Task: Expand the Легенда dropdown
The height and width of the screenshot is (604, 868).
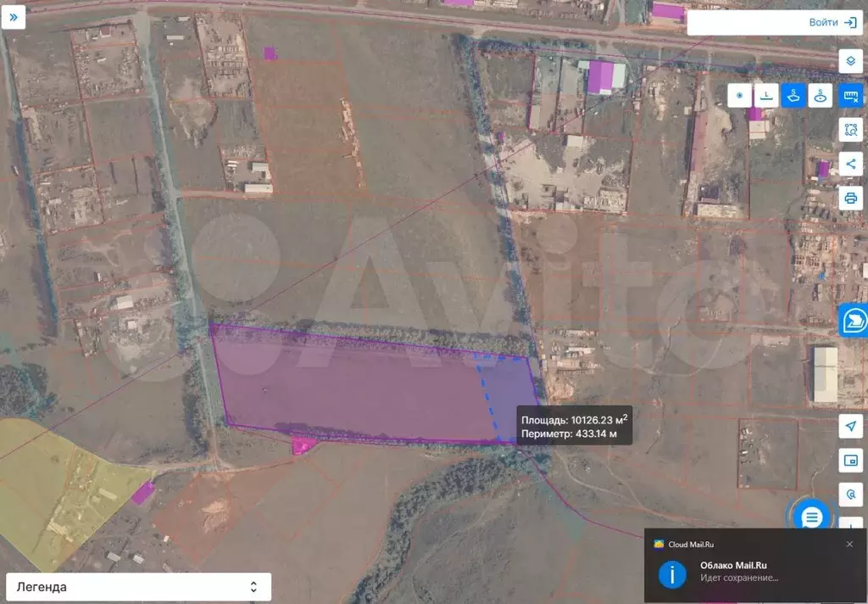Action: [x=138, y=587]
